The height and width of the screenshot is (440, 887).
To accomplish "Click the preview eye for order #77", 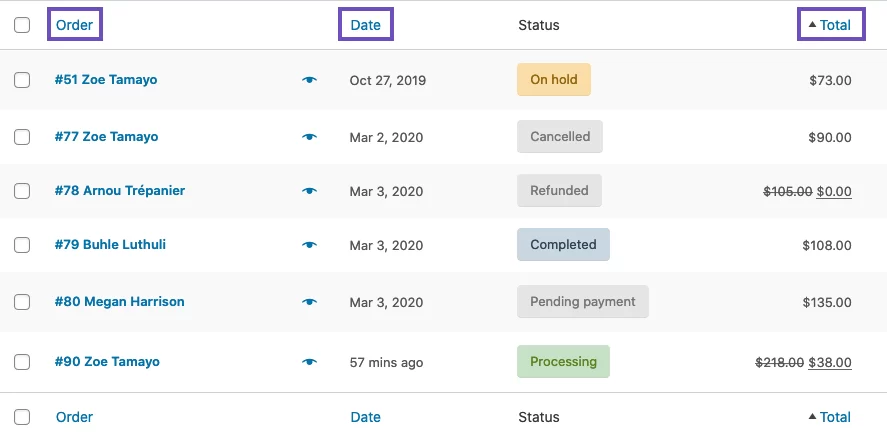I will 309,137.
